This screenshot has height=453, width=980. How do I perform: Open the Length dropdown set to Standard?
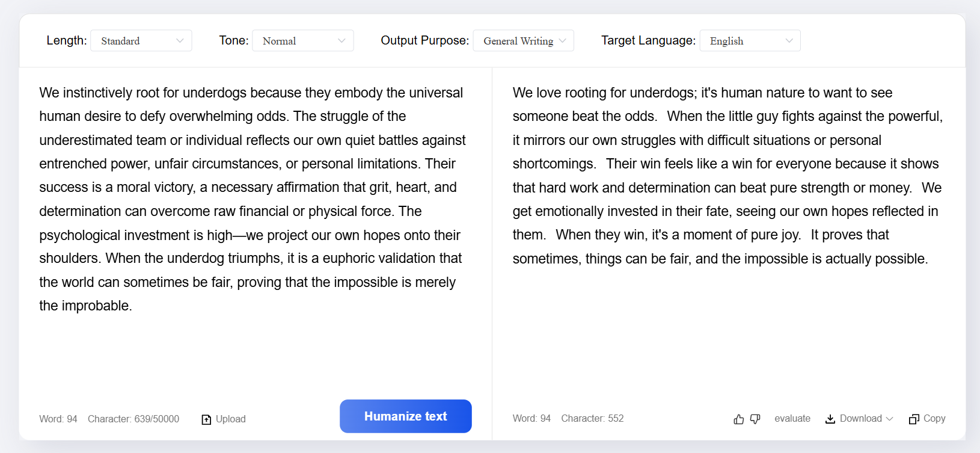point(141,41)
